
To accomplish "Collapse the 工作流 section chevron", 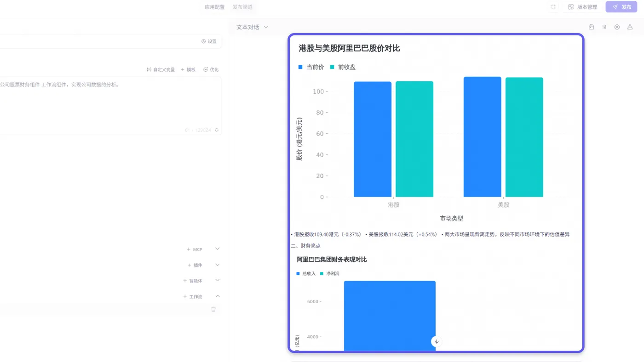I will click(x=218, y=296).
